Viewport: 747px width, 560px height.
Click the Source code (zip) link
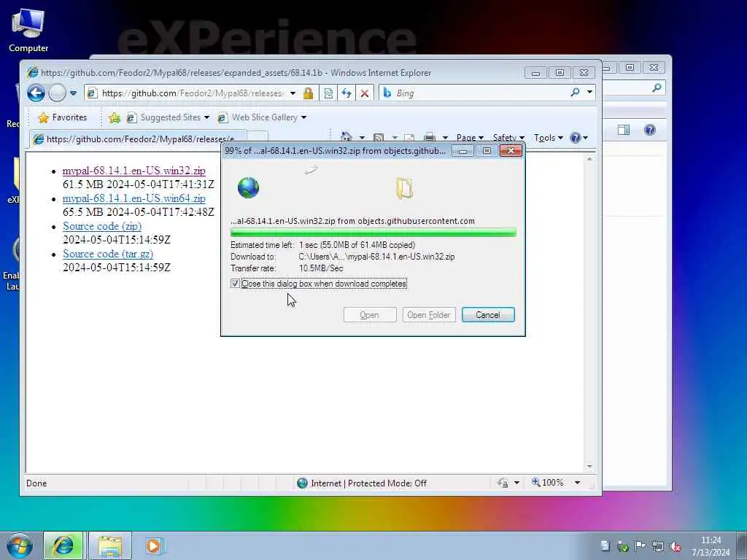coord(102,226)
